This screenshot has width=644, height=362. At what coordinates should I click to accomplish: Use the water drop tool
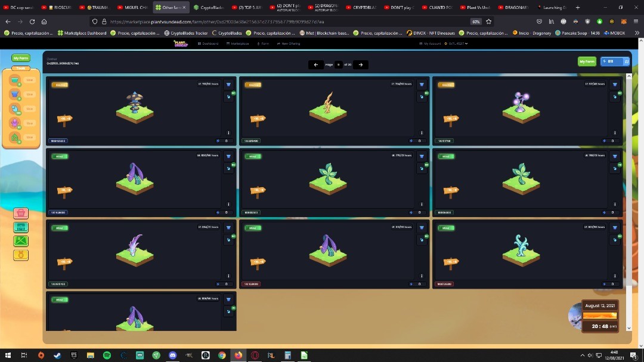(x=30, y=109)
